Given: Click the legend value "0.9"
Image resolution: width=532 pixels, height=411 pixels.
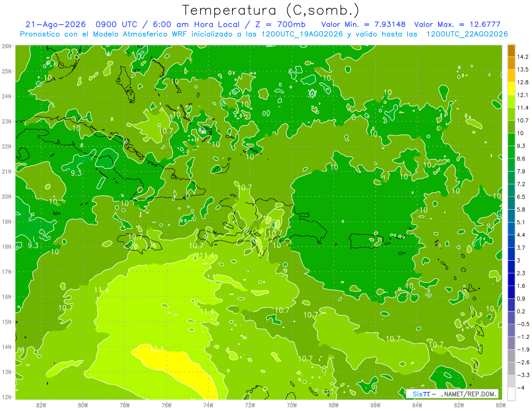Looking at the screenshot, I should click(x=521, y=298).
